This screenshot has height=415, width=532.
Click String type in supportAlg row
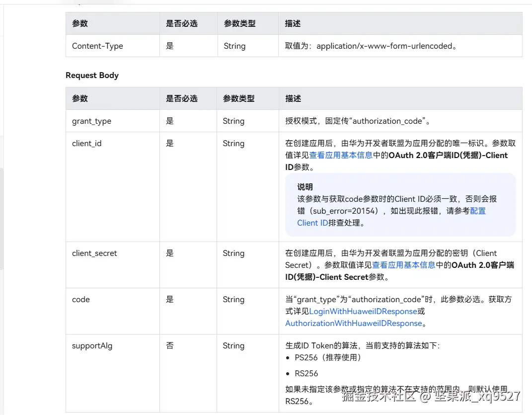(x=233, y=346)
